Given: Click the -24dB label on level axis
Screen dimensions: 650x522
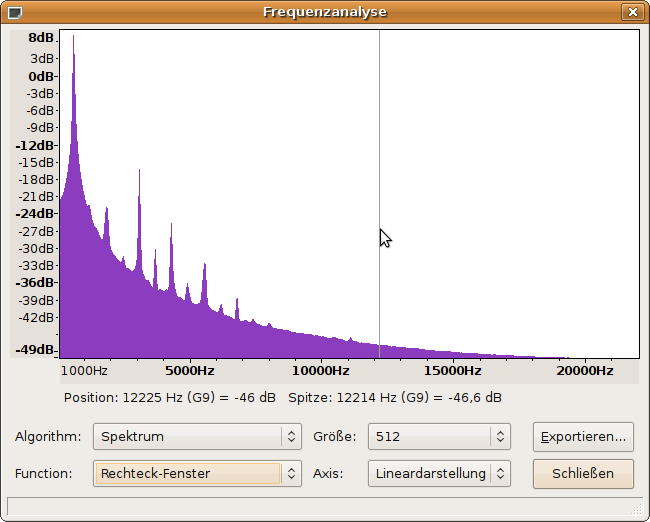Looking at the screenshot, I should [x=35, y=214].
